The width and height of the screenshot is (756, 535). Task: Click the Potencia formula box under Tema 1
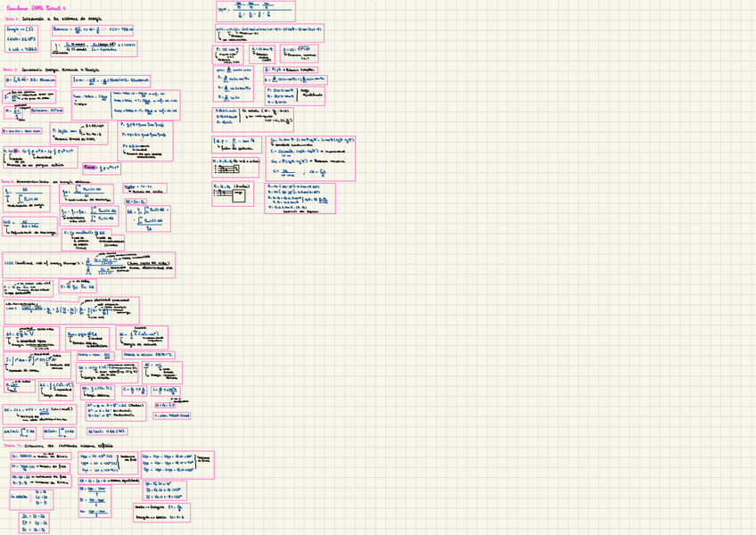pyautogui.click(x=91, y=29)
